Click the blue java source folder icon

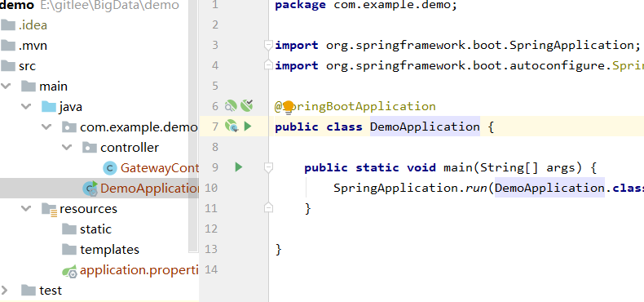(x=49, y=107)
